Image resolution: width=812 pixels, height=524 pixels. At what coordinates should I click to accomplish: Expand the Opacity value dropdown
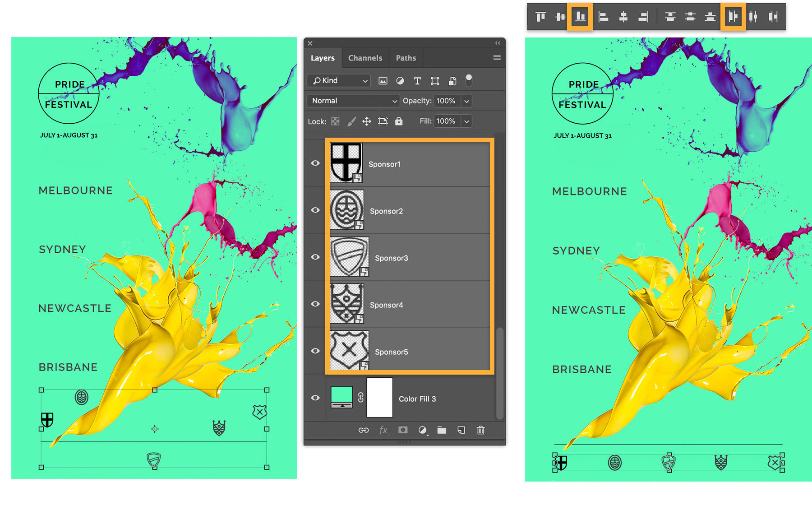coord(466,101)
